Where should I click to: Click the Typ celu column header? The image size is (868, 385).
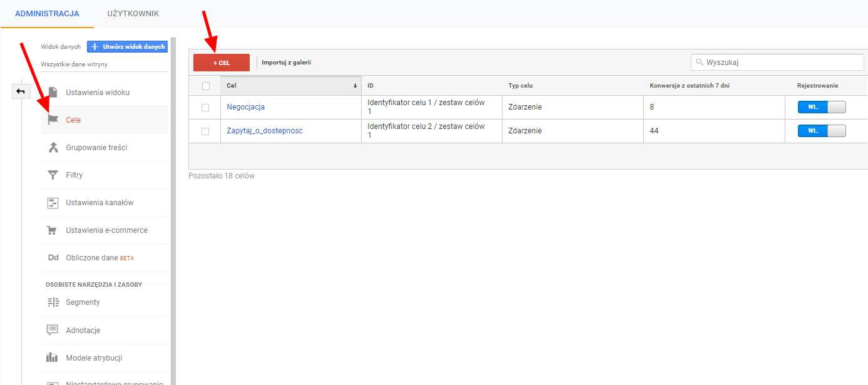point(573,86)
